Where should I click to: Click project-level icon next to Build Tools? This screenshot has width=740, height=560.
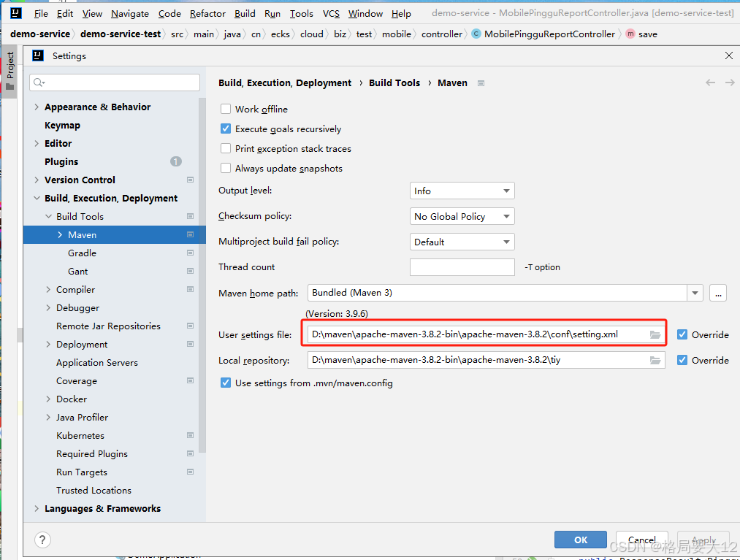point(190,216)
